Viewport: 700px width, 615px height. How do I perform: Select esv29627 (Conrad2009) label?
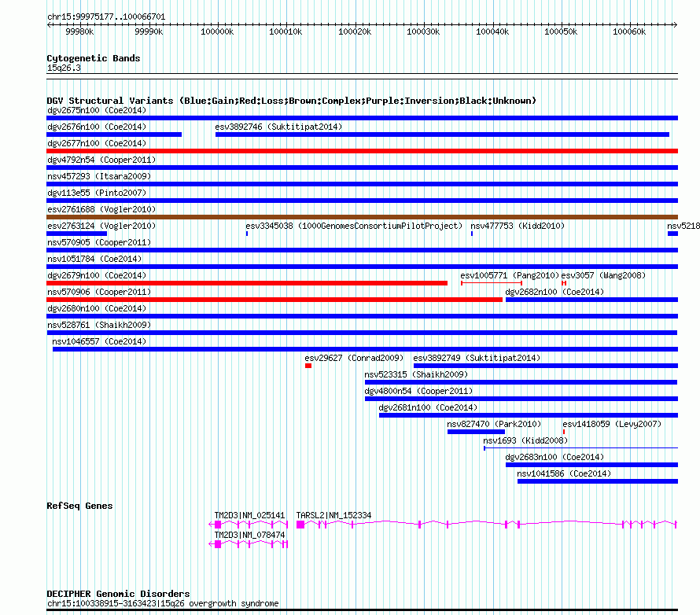(354, 358)
